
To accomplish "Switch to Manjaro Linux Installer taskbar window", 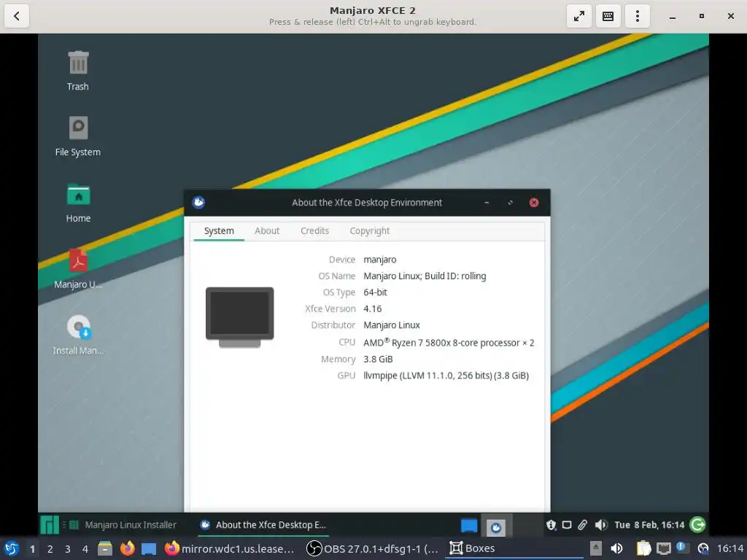I will tap(123, 525).
